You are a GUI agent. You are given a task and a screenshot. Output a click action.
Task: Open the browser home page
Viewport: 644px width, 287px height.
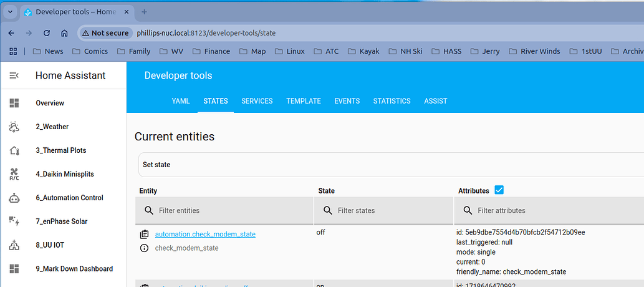pos(64,33)
